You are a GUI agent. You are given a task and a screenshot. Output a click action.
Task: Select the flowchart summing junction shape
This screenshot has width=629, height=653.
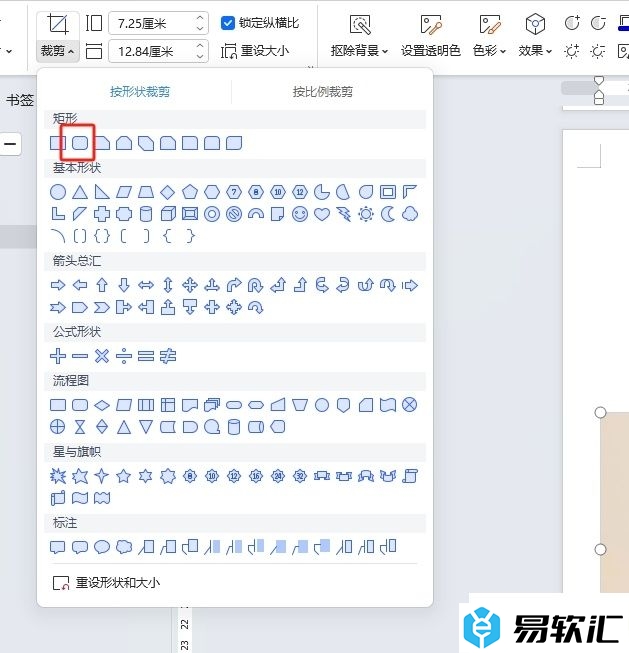coord(410,405)
